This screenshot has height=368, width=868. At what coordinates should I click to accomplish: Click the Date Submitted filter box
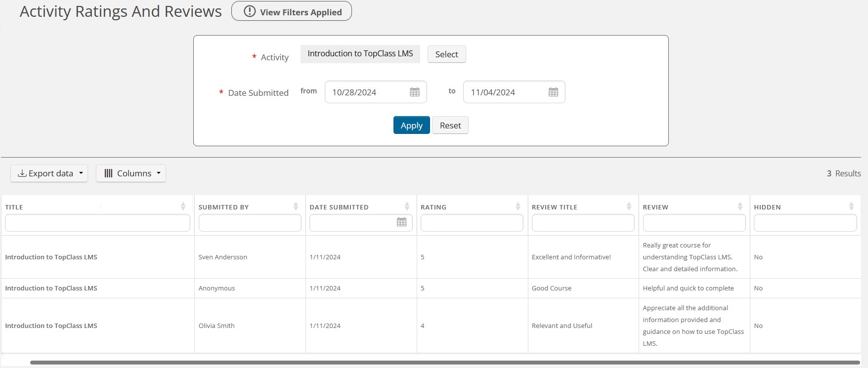point(361,223)
